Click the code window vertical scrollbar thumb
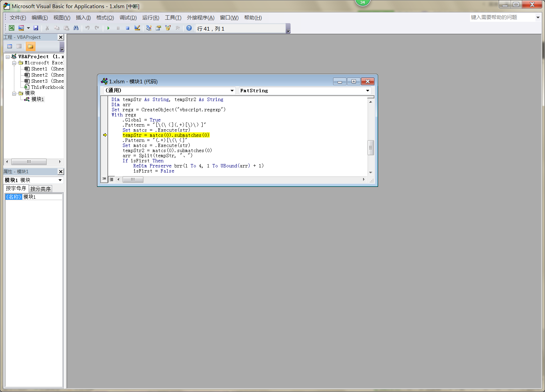Image resolution: width=545 pixels, height=392 pixels. pos(371,148)
